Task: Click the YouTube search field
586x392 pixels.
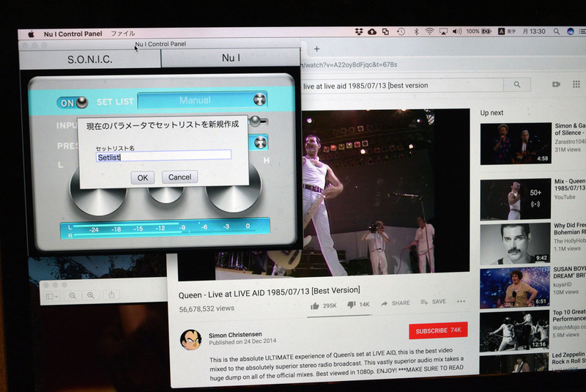Action: [401, 86]
